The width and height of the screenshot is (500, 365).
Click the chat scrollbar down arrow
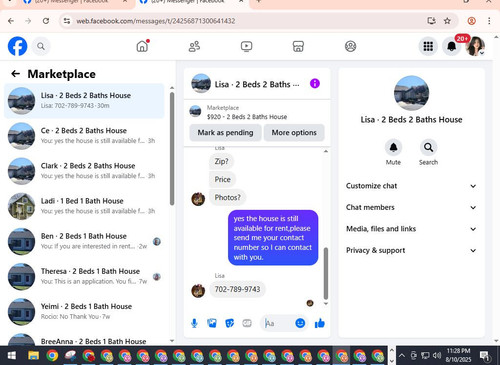pos(326,303)
